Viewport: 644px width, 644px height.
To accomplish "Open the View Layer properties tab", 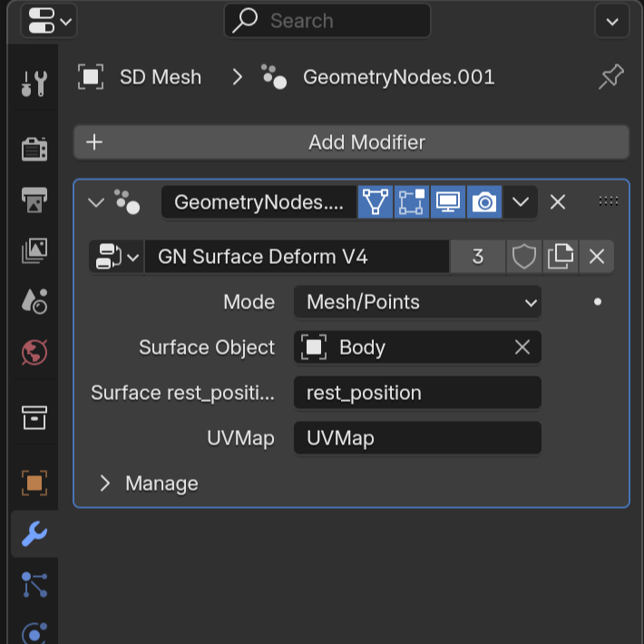I will tap(34, 250).
